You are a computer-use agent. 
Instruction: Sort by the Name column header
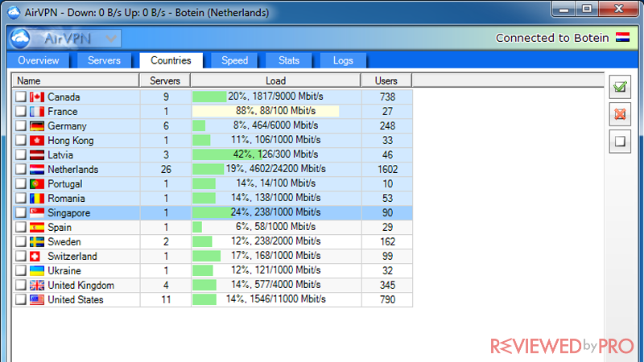[x=76, y=81]
